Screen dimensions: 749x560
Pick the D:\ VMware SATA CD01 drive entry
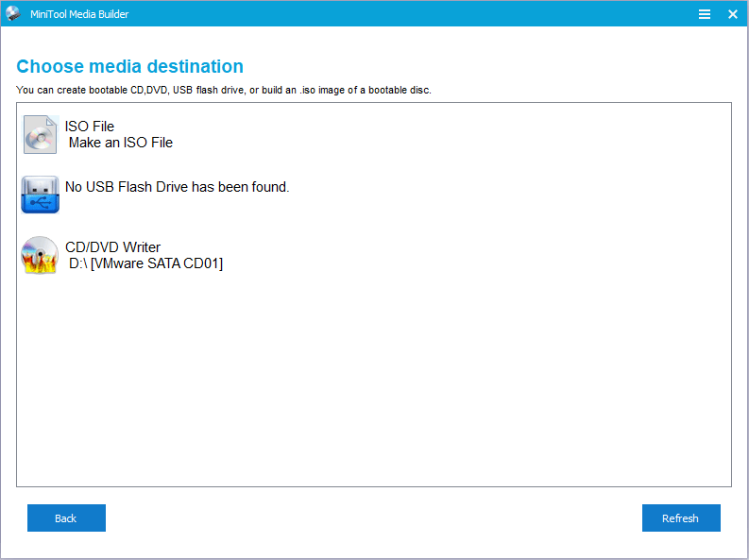[x=145, y=263]
